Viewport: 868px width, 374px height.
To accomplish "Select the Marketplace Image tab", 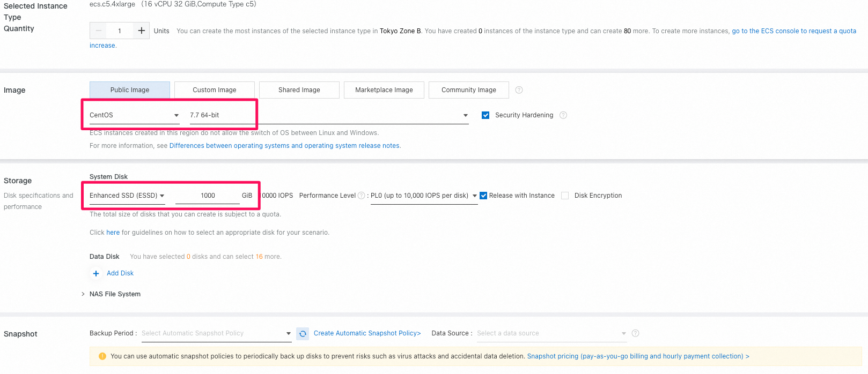I will coord(384,90).
